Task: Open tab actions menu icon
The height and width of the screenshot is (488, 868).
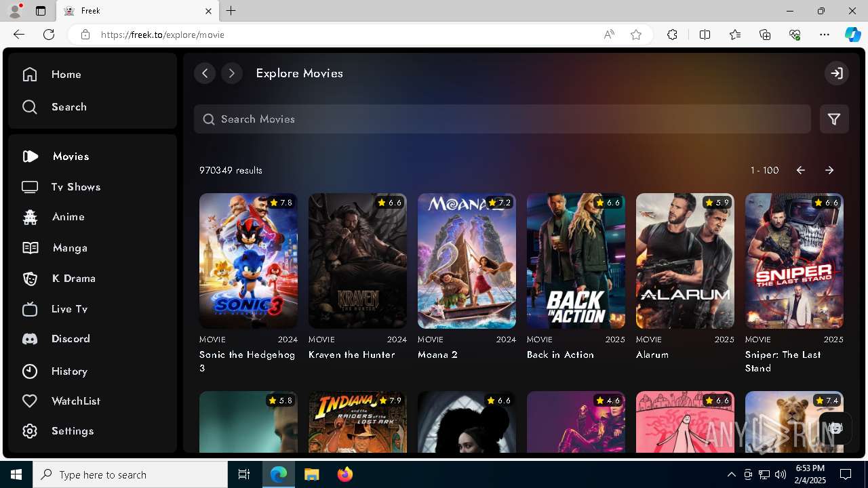Action: [41, 11]
